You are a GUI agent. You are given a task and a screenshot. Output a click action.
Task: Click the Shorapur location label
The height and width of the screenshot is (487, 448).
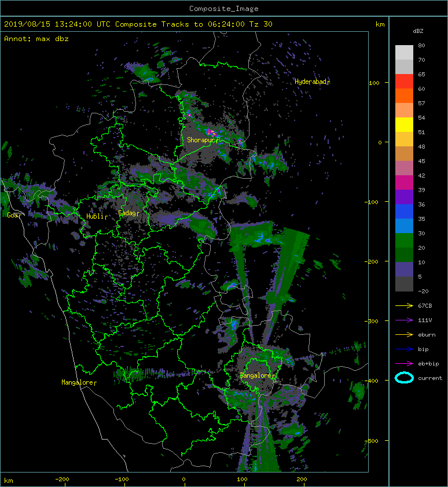(x=202, y=140)
